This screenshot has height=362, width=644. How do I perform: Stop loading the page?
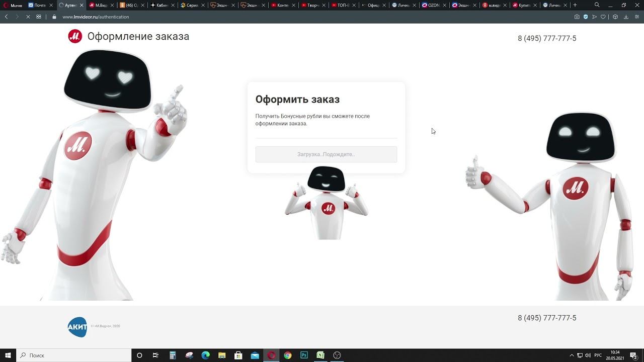(28, 17)
